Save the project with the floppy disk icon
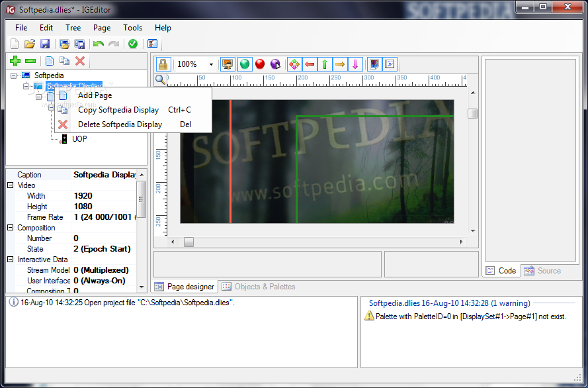Viewport: 588px width, 388px height. click(x=45, y=44)
